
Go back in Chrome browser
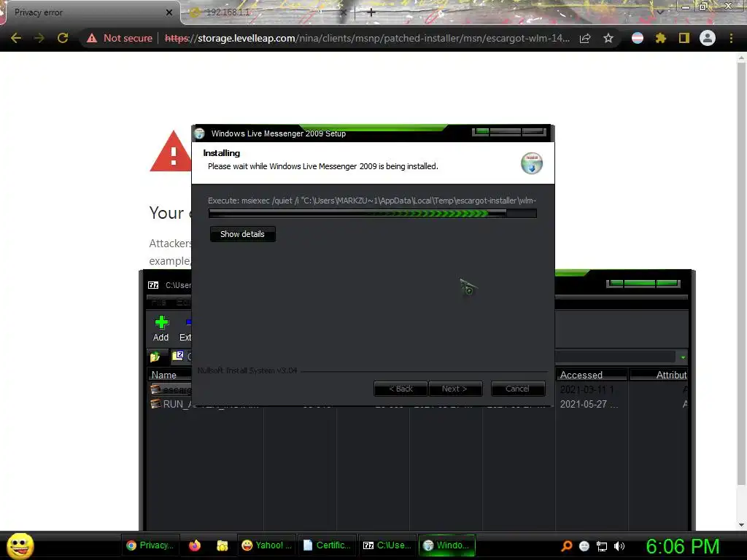pyautogui.click(x=16, y=38)
